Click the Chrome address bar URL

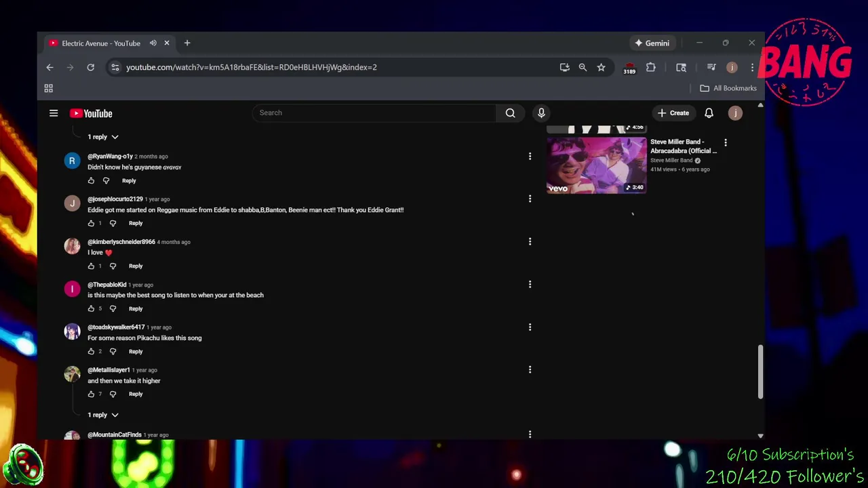251,67
